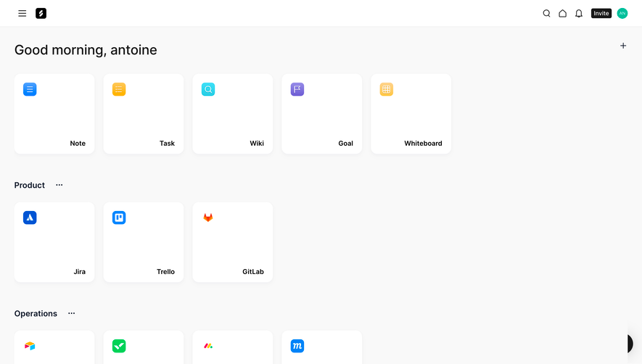Image resolution: width=642 pixels, height=364 pixels.
Task: Open notifications bell
Action: coord(579,14)
